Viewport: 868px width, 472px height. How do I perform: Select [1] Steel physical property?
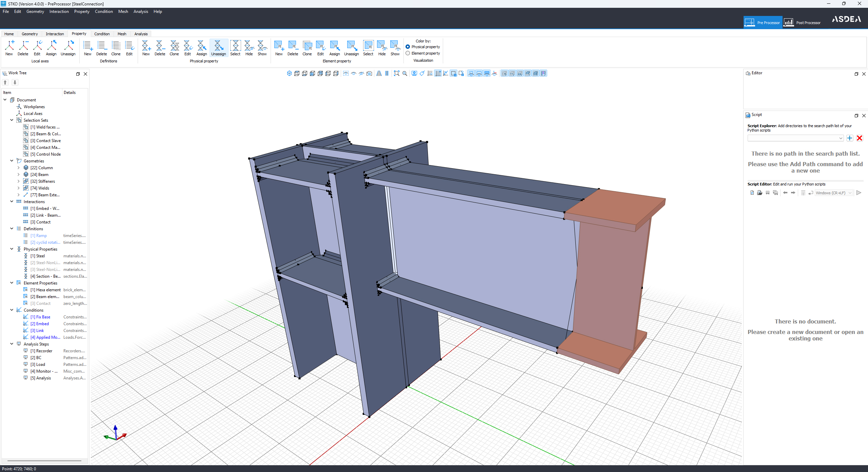tap(37, 256)
